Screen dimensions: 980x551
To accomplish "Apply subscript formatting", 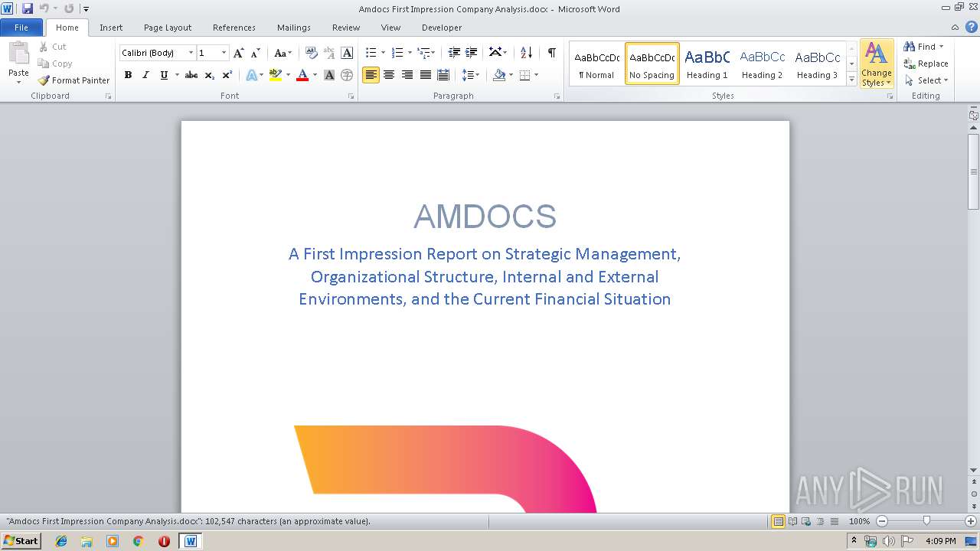I will pyautogui.click(x=210, y=75).
